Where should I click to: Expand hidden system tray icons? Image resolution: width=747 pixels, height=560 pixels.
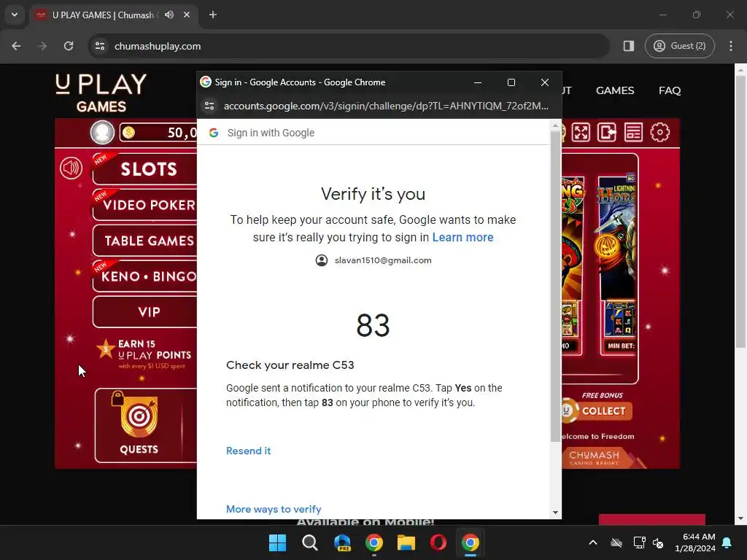(x=593, y=542)
